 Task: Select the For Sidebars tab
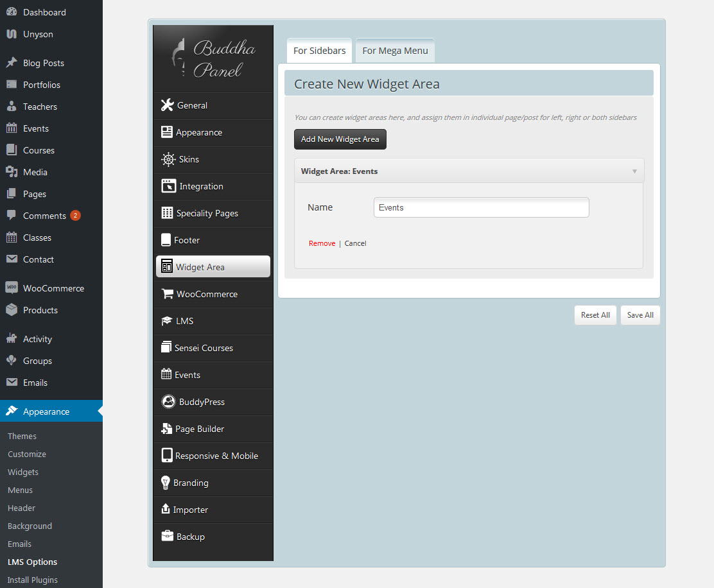tap(319, 51)
